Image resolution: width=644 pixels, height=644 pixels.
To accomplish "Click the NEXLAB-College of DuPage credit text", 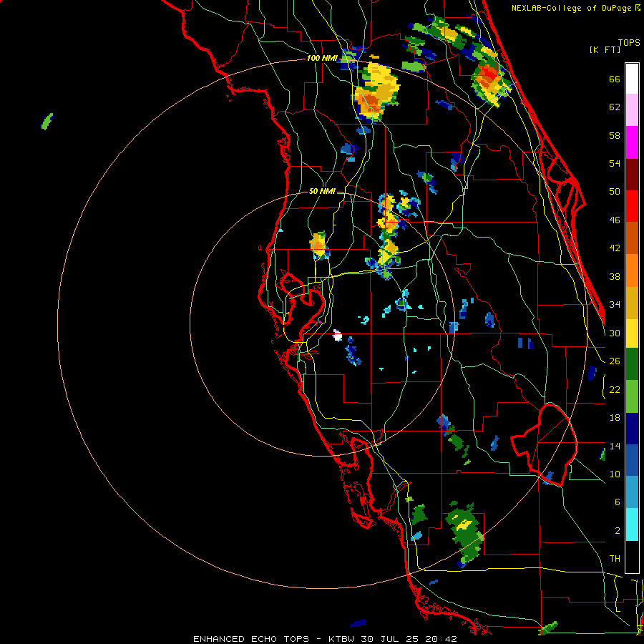I will (x=572, y=8).
